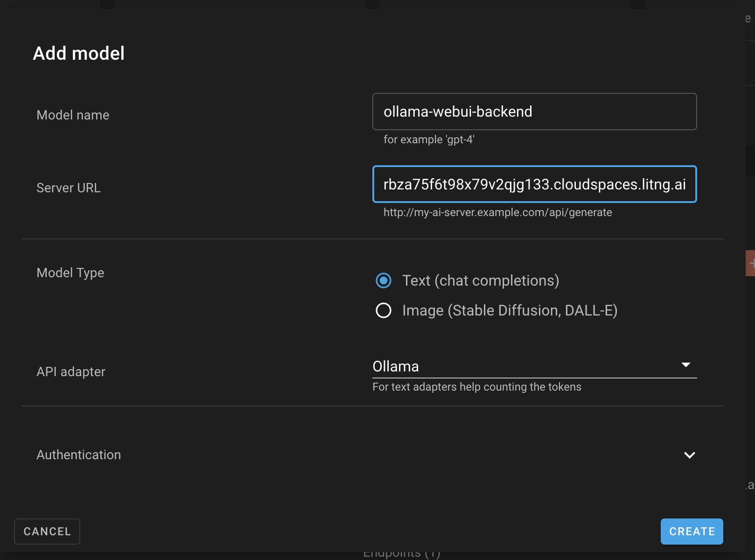Click the Server URL label
Image resolution: width=755 pixels, height=560 pixels.
(68, 188)
